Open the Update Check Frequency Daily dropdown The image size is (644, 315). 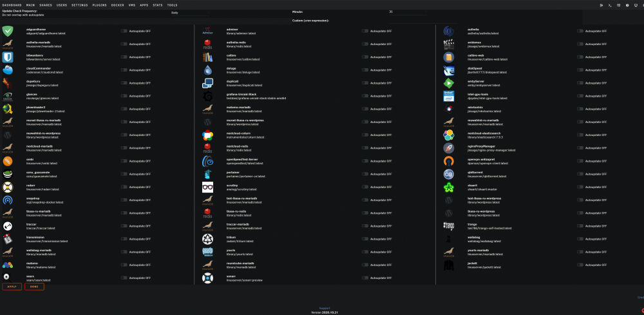point(190,13)
